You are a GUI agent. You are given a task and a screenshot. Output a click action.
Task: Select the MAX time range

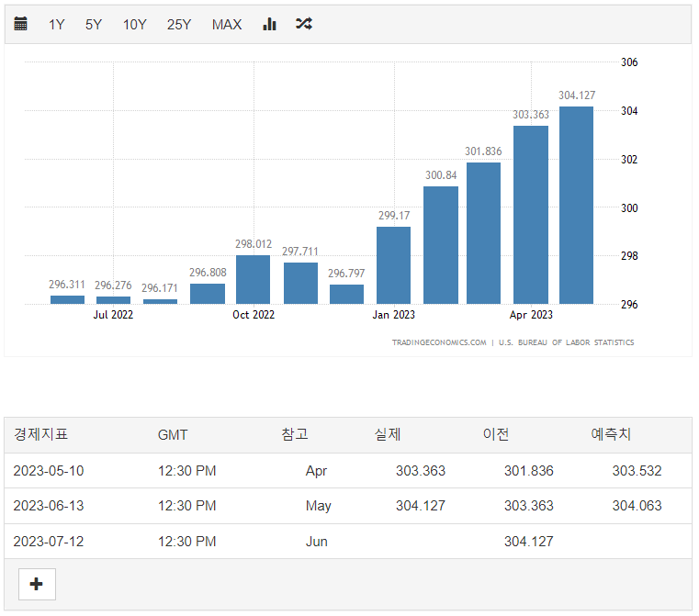(x=227, y=25)
